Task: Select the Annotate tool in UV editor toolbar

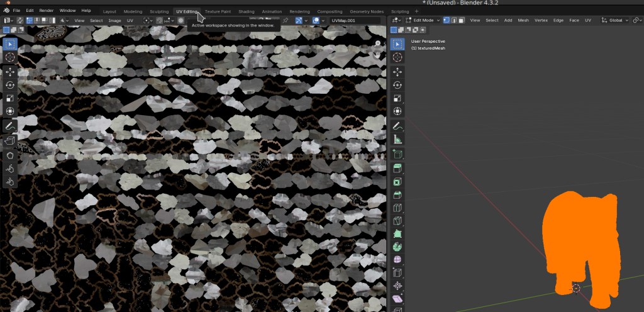Action: [10, 126]
